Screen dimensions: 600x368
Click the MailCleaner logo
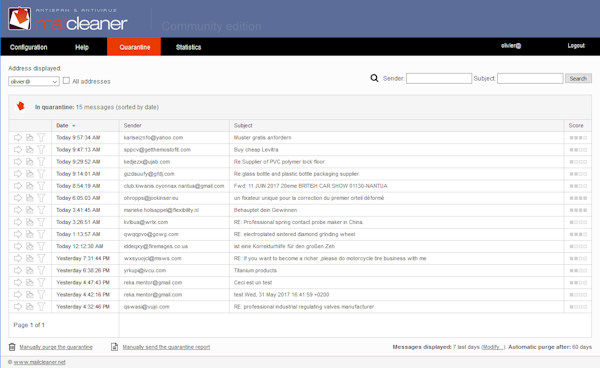tap(68, 19)
